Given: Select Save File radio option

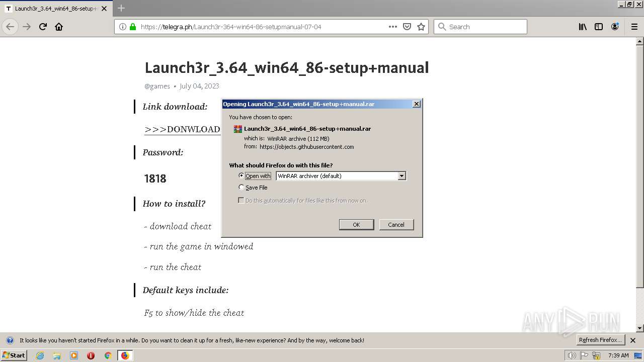Looking at the screenshot, I should [x=242, y=187].
